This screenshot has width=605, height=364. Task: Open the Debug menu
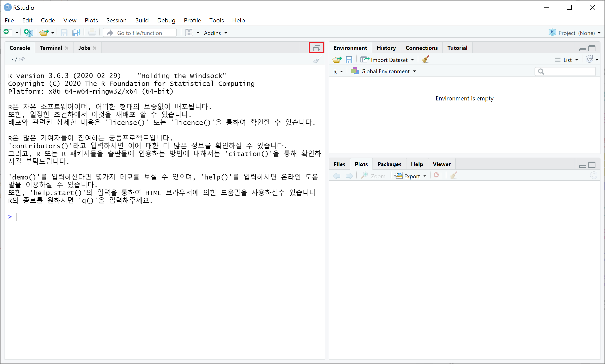point(166,20)
